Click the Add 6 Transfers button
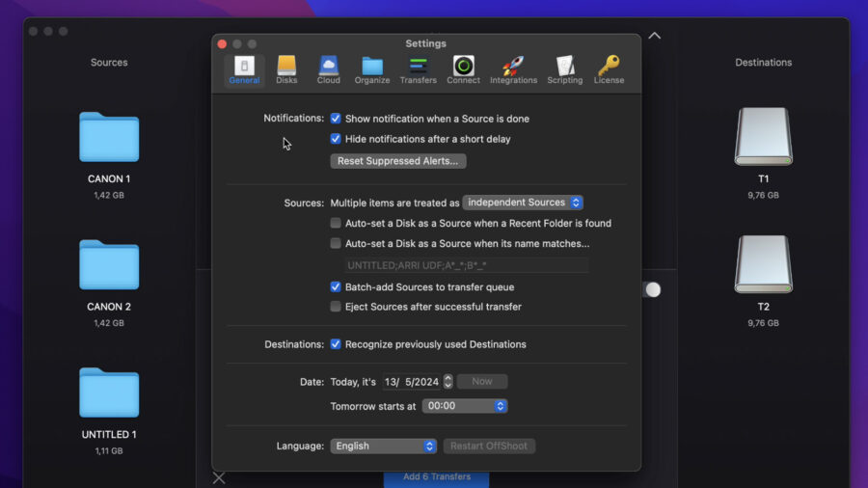868x488 pixels. [x=436, y=477]
